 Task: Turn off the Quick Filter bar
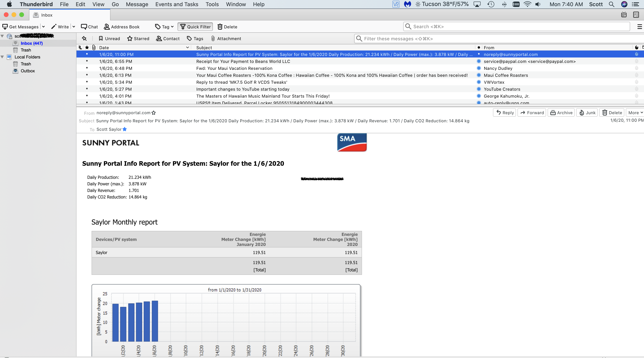tap(195, 27)
